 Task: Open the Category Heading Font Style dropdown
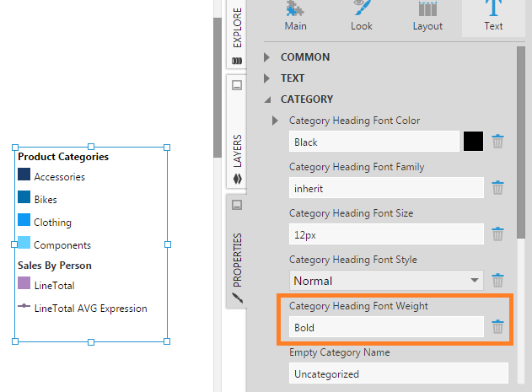(x=386, y=281)
